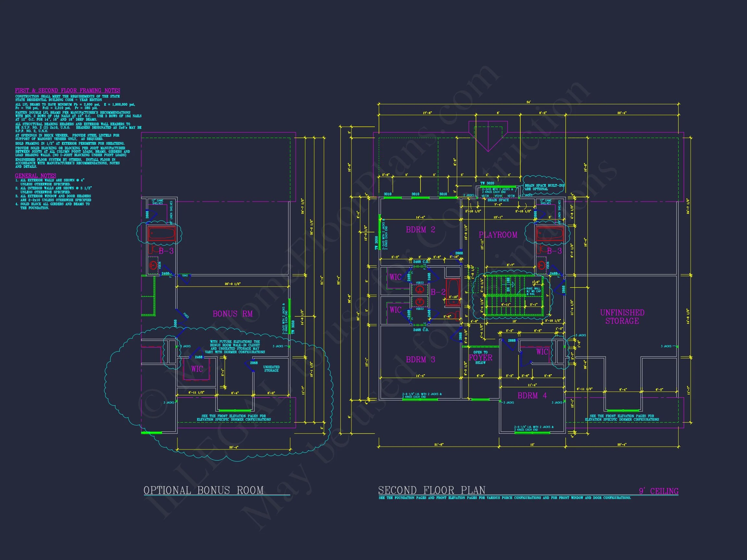Image resolution: width=747 pixels, height=560 pixels.
Task: Click the RAKE WALL W/ WD CAP note
Action: (x=533, y=291)
